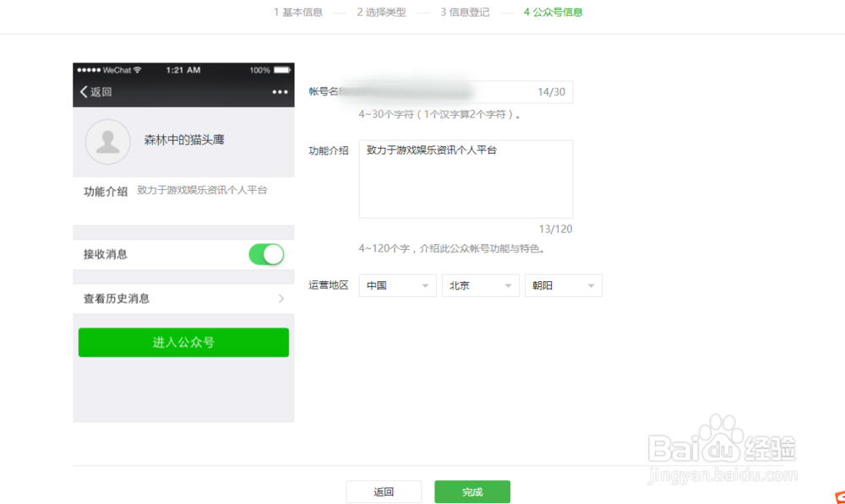The image size is (845, 504).
Task: Click the 14/30 character counter
Action: pyautogui.click(x=551, y=92)
